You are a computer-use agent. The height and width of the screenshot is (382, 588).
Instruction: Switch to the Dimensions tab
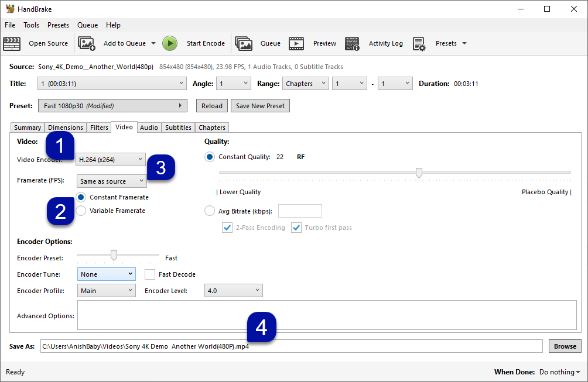(66, 128)
